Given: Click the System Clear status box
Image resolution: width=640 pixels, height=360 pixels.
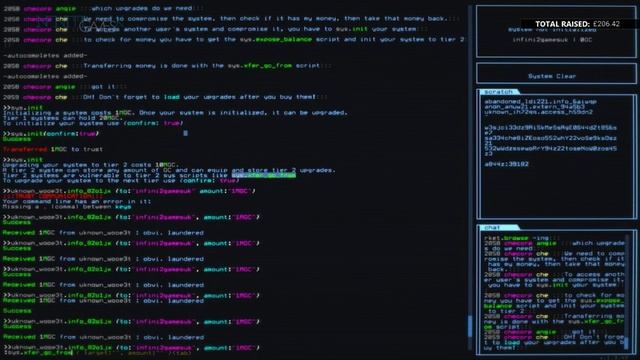Looking at the screenshot, I should (556, 73).
